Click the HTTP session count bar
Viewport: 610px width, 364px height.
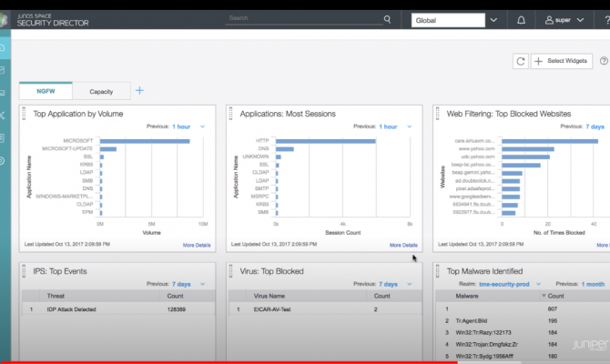[x=326, y=141]
